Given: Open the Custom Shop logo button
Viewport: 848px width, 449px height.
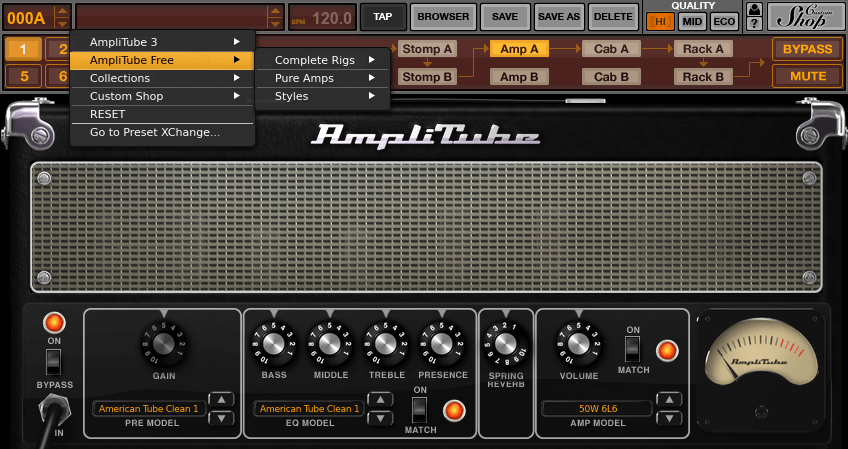Looking at the screenshot, I should [x=804, y=17].
